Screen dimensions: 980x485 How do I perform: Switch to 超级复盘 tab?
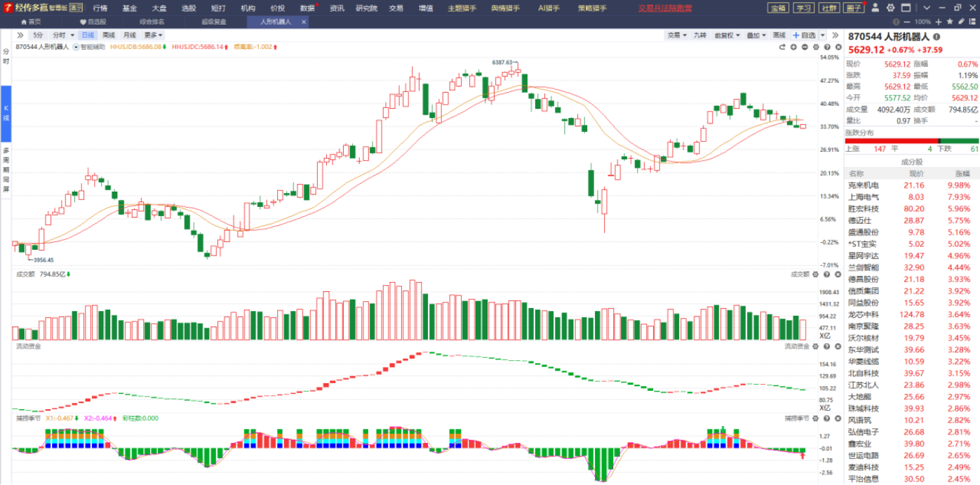pos(214,22)
